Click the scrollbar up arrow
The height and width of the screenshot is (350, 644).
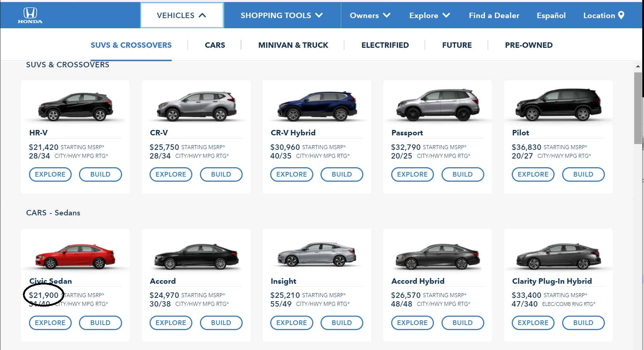(638, 67)
